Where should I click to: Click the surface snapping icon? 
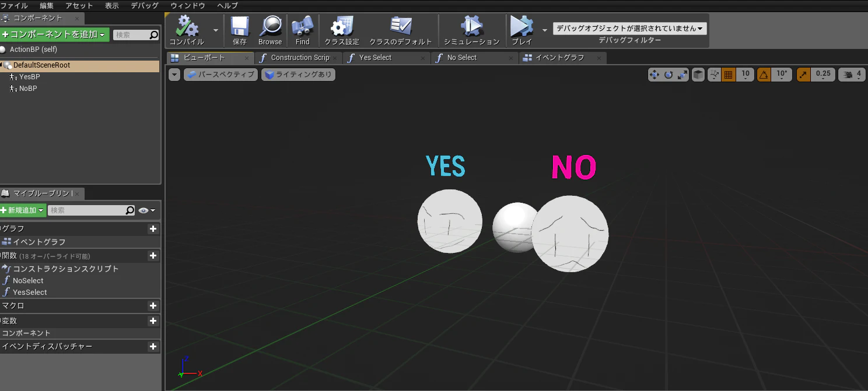tap(714, 75)
